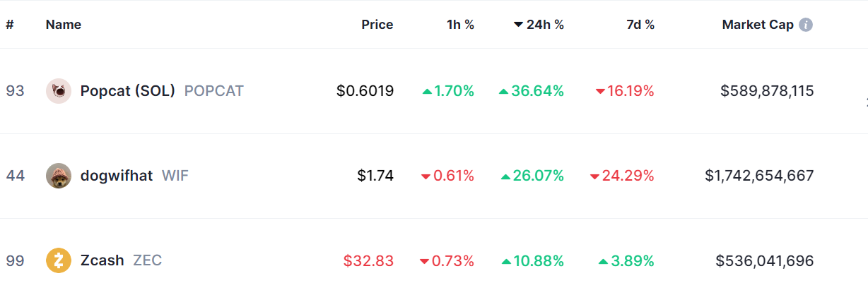Open the Popcat (SOL) coin page
The image size is (868, 295).
(x=127, y=91)
